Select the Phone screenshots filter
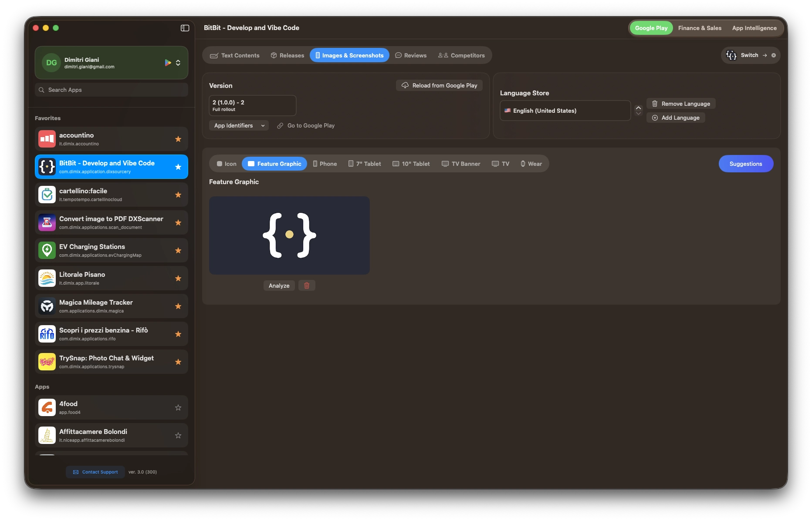Image resolution: width=812 pixels, height=521 pixels. 325,164
